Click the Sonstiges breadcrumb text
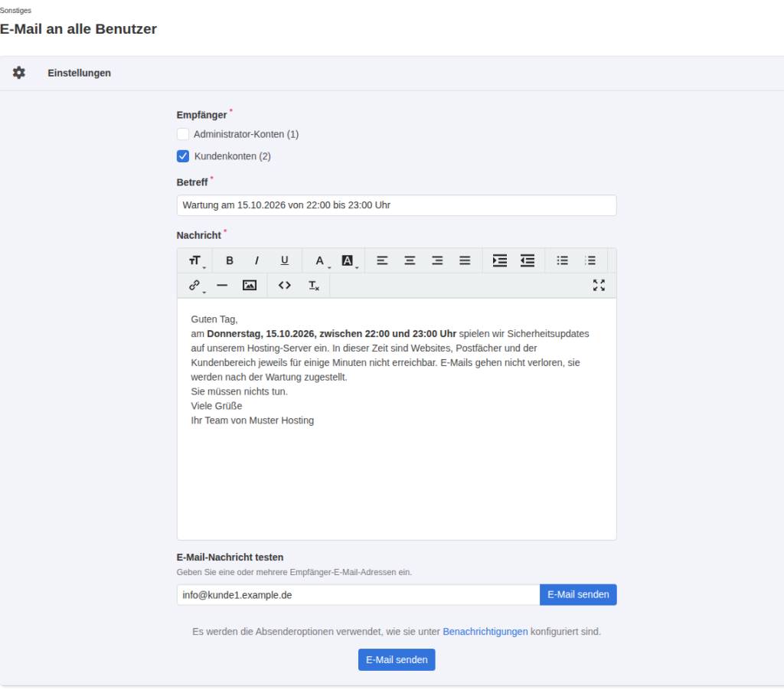Screen dimensions: 784x690 coord(15,11)
